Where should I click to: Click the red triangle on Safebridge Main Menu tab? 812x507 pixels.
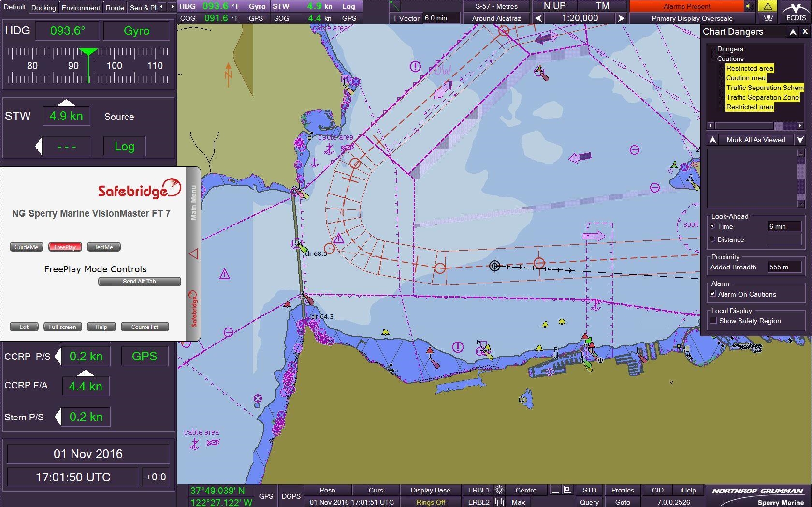pos(194,253)
